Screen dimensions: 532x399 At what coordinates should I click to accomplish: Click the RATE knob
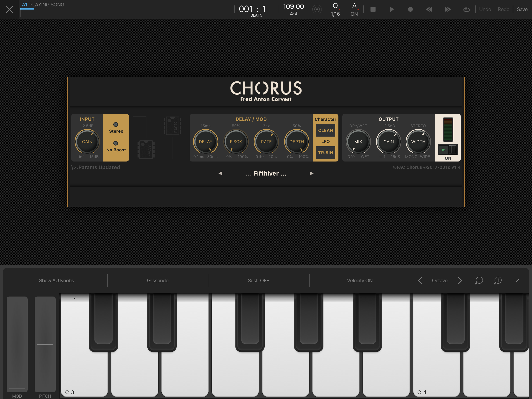[x=266, y=141]
